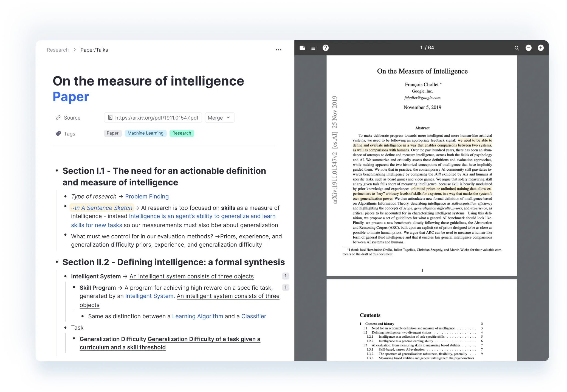Open 'An intelligent system consists of three objects' reference
567x392 pixels.
coord(191,276)
